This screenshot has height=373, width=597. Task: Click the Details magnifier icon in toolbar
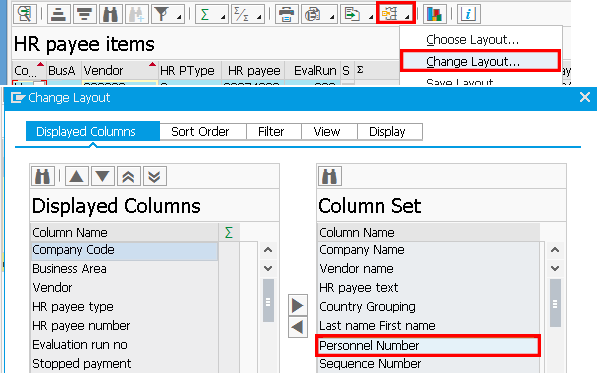click(25, 14)
